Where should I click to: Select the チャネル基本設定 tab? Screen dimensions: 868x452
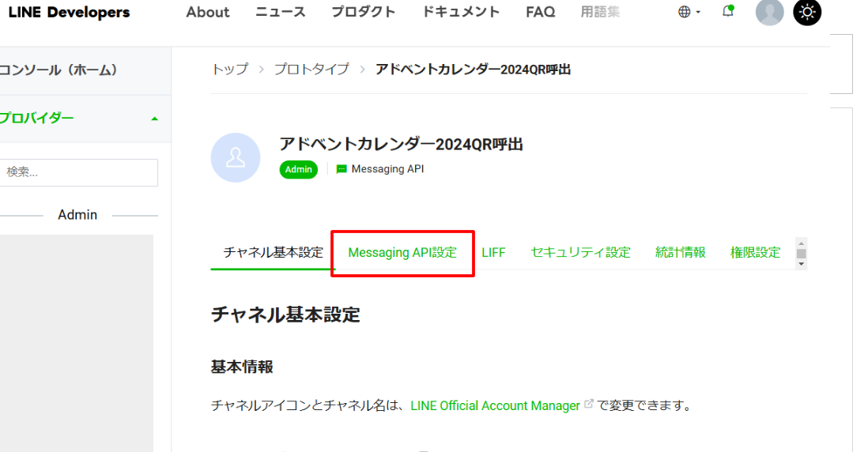coord(273,252)
